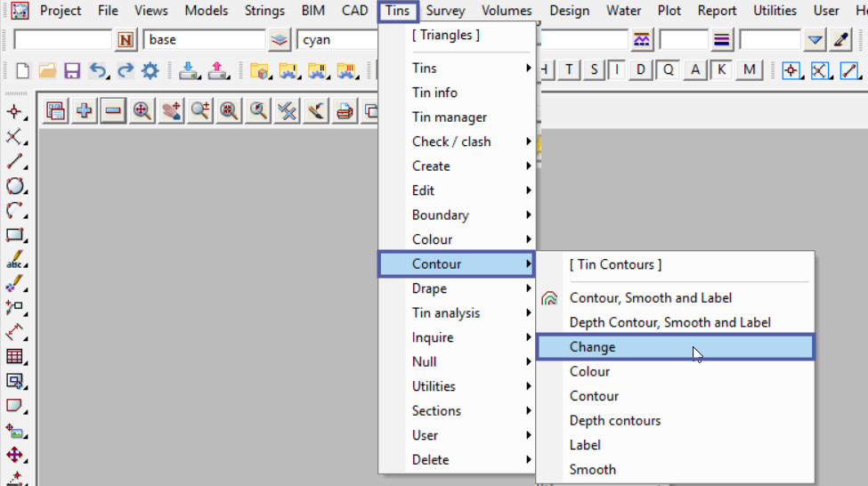Image resolution: width=868 pixels, height=486 pixels.
Task: Click the cyan colour field
Action: (338, 40)
